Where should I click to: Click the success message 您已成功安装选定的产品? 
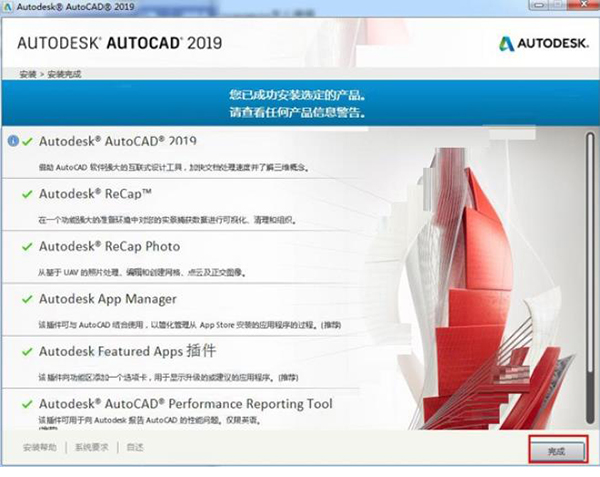tap(297, 95)
